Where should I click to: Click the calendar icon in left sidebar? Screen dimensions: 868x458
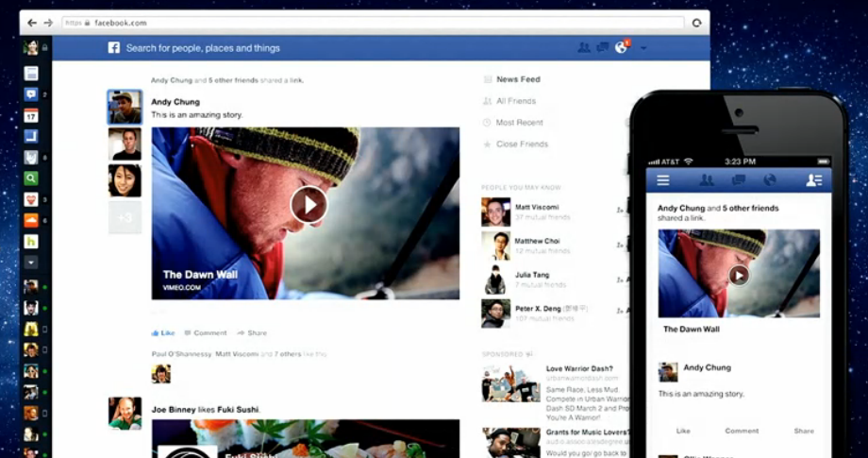(x=31, y=115)
